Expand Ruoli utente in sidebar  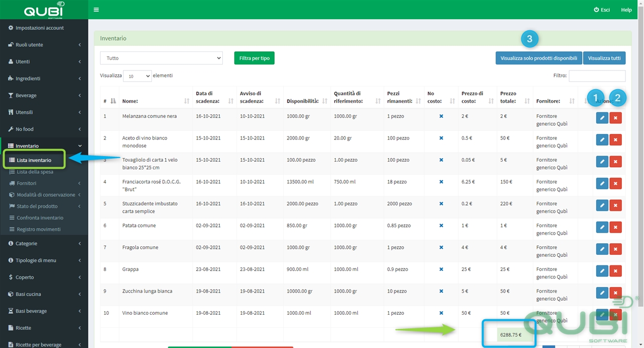coord(44,45)
